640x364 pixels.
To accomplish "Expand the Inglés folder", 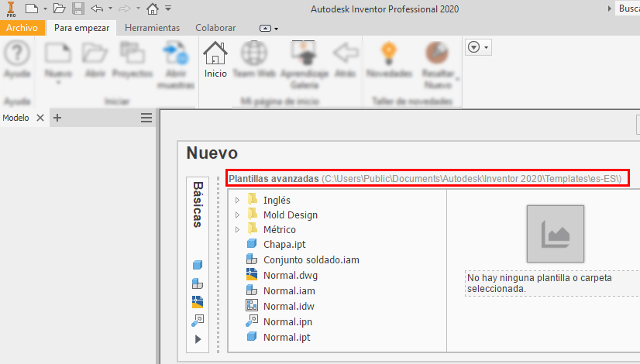I will click(x=237, y=201).
